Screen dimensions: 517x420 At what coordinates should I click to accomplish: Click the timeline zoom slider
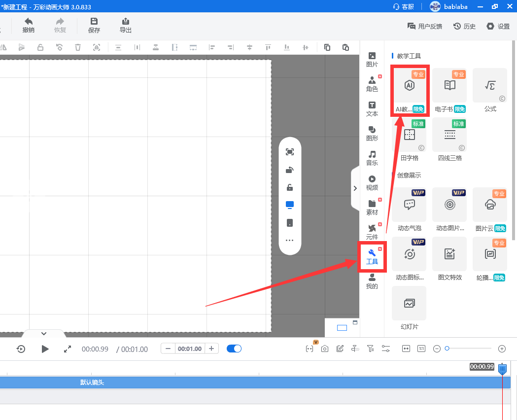[469, 349]
